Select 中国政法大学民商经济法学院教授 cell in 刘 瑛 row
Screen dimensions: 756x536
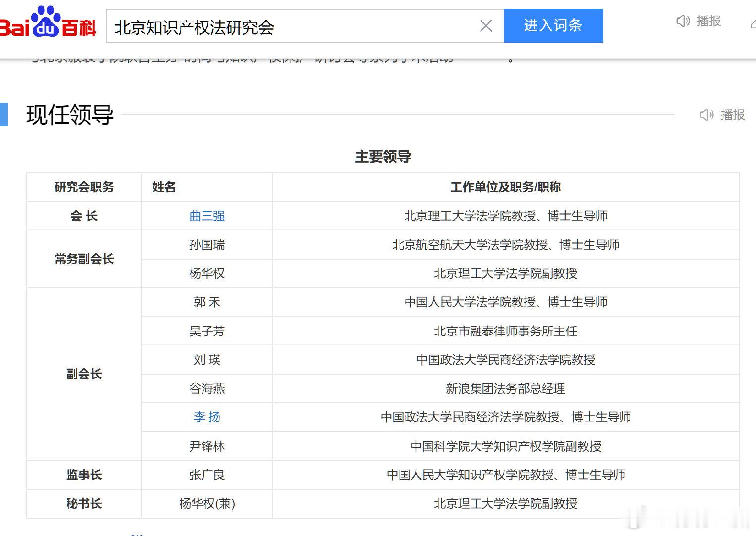(506, 360)
